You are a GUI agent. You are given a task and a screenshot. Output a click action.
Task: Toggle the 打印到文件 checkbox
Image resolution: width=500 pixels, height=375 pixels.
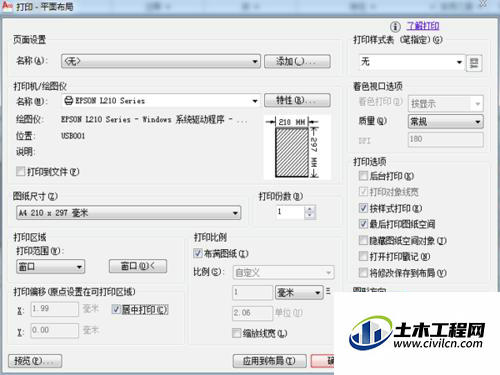point(21,171)
